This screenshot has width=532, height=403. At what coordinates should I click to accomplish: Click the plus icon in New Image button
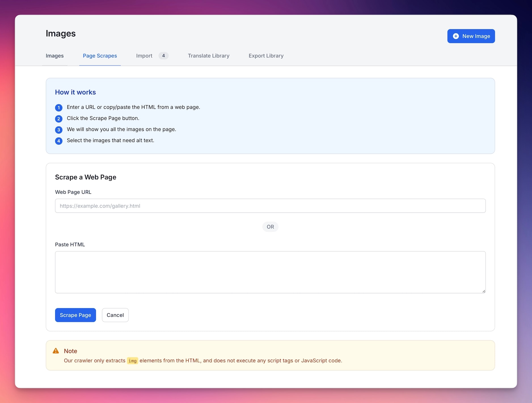pos(455,36)
